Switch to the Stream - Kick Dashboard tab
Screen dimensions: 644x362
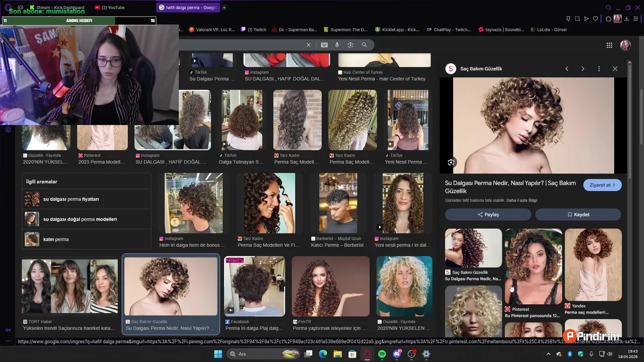point(57,8)
